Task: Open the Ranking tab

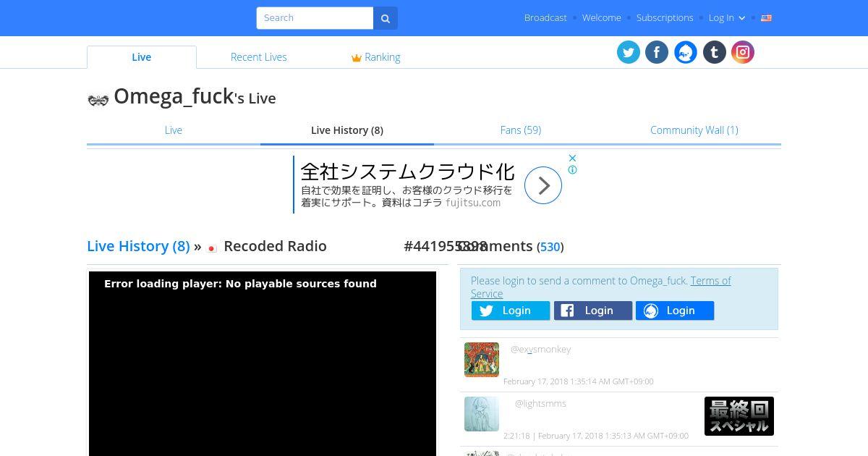Action: tap(375, 57)
